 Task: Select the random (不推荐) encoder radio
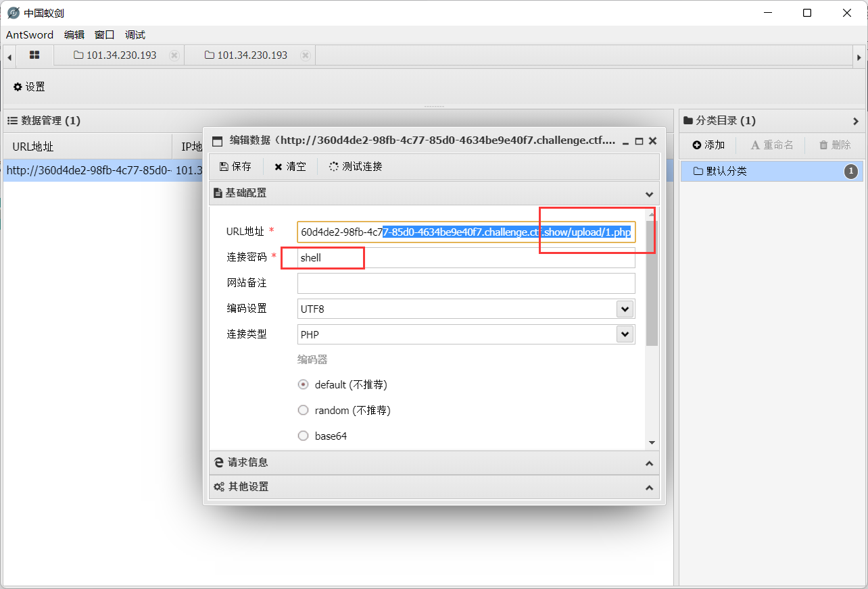304,410
